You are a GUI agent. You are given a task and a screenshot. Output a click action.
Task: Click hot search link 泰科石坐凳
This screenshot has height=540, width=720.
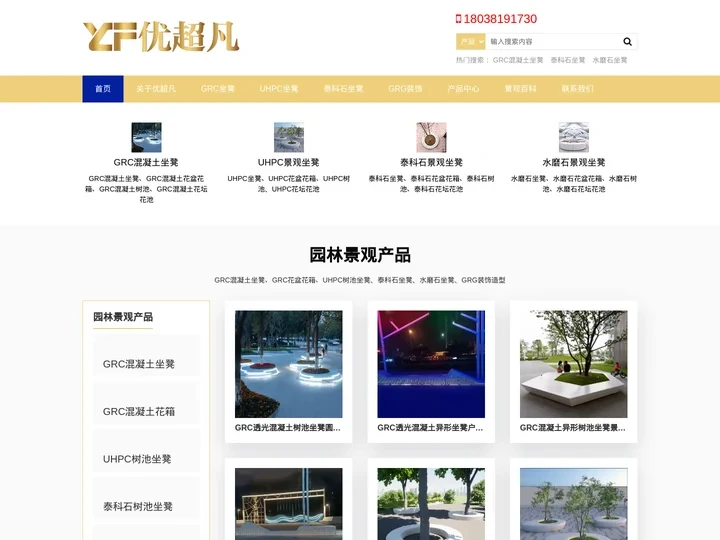pyautogui.click(x=568, y=60)
